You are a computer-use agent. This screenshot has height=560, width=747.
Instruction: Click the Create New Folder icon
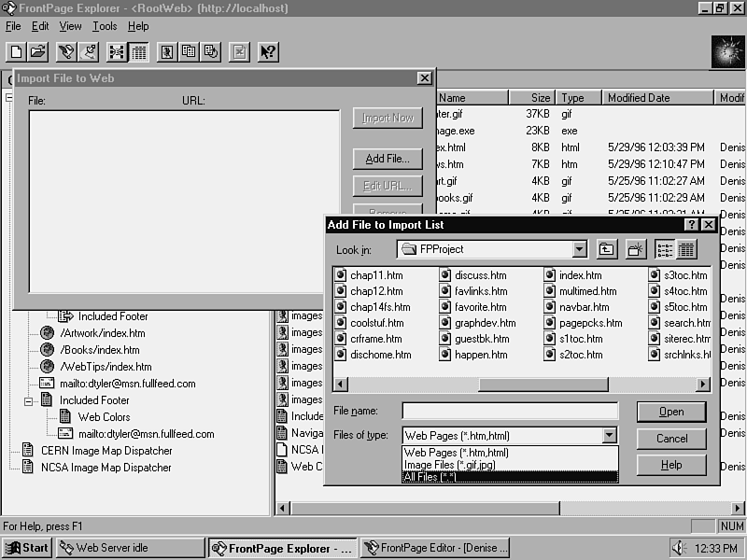point(636,249)
